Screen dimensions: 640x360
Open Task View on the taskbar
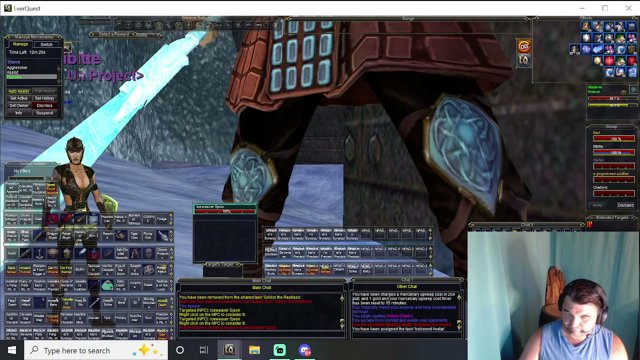pyautogui.click(x=204, y=350)
